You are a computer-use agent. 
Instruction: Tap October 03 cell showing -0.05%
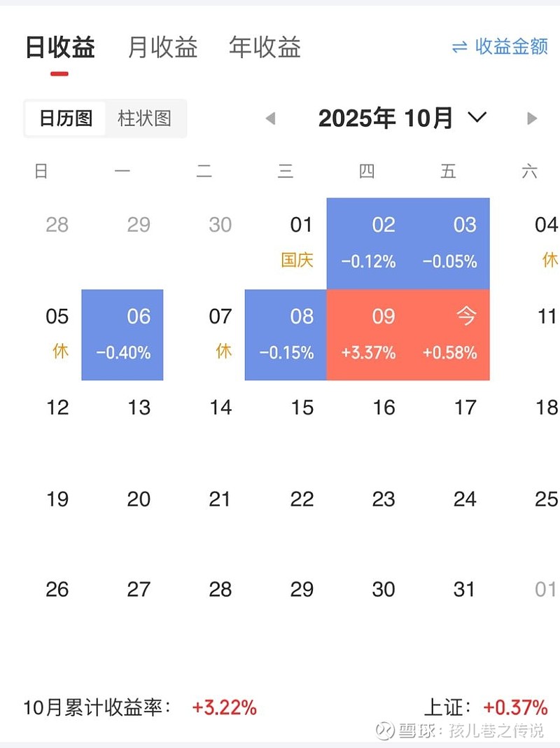449,243
